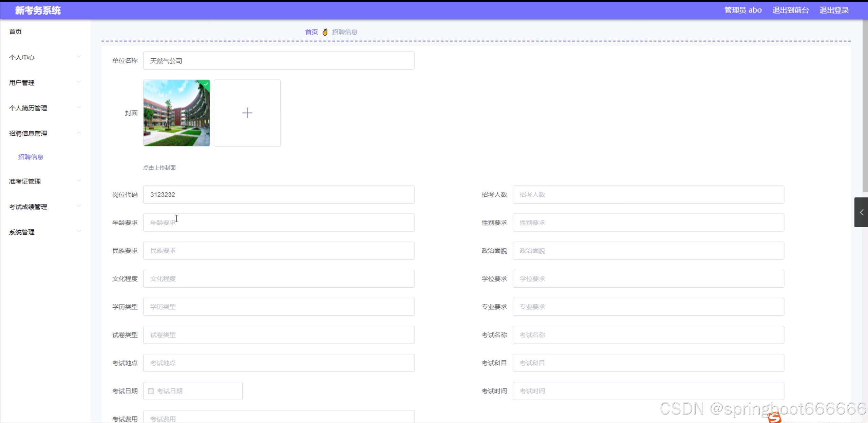Focus the 专业要求 input field

coord(648,307)
